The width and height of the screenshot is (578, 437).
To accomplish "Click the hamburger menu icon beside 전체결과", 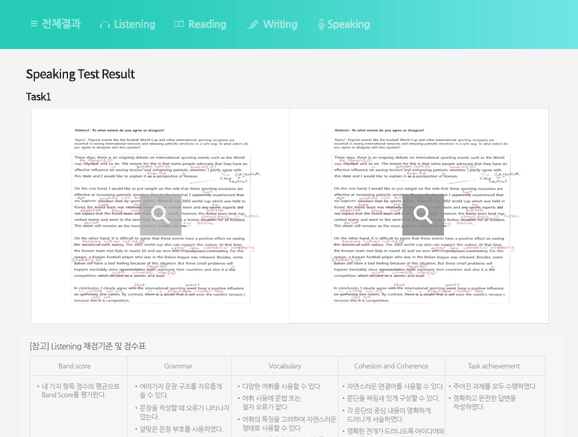I will pos(34,24).
